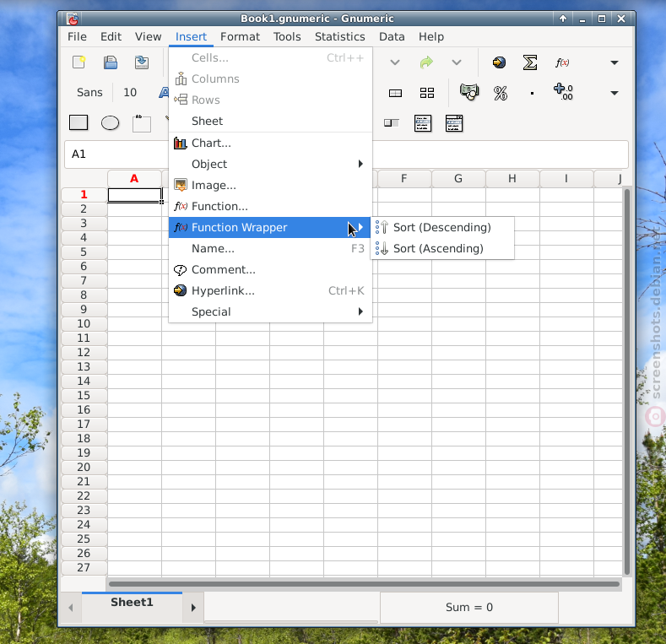
Task: Click the list object tool icon
Action: point(423,123)
